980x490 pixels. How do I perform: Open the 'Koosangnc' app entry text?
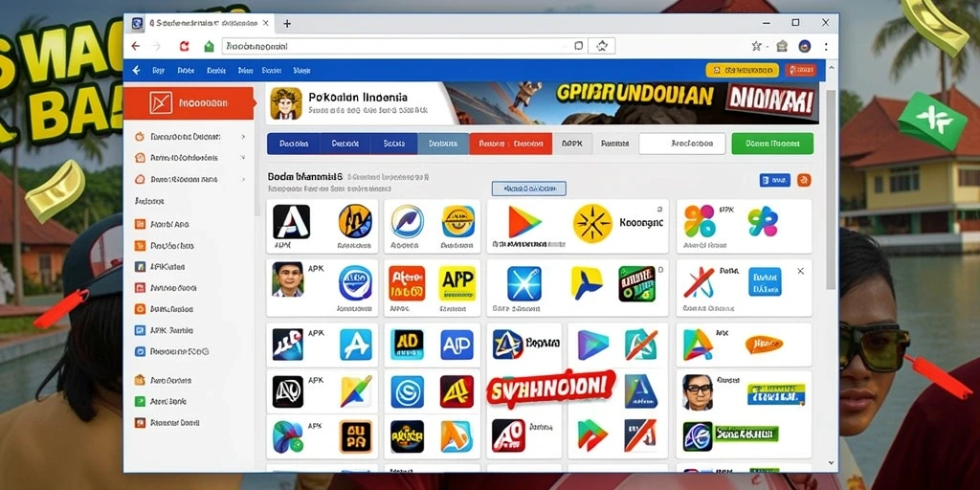pos(641,222)
